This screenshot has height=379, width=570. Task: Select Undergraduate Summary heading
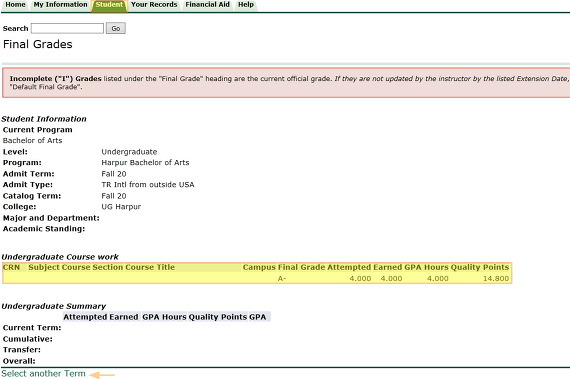[x=53, y=306]
